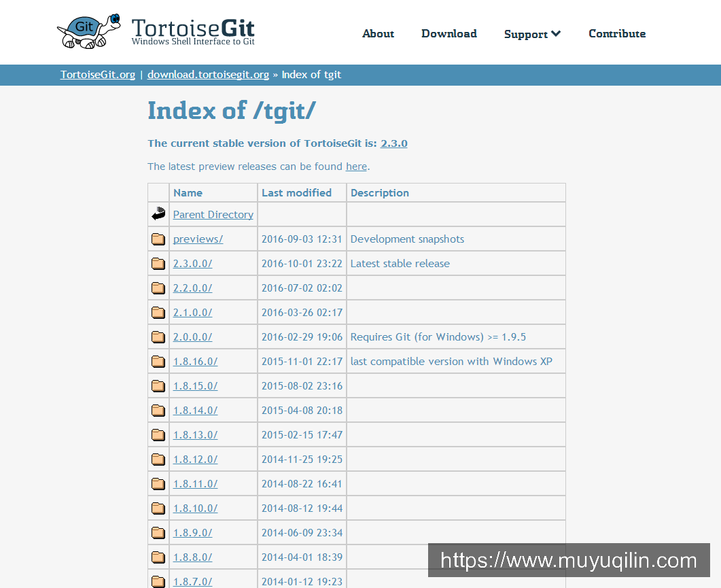Viewport: 721px width, 588px height.
Task: Open the previews/ directory link
Action: [x=198, y=239]
